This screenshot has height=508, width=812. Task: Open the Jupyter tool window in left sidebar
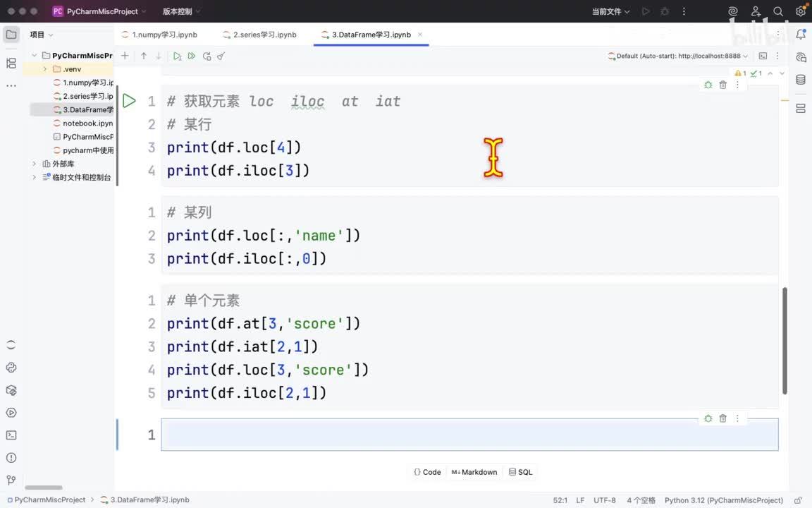click(11, 345)
